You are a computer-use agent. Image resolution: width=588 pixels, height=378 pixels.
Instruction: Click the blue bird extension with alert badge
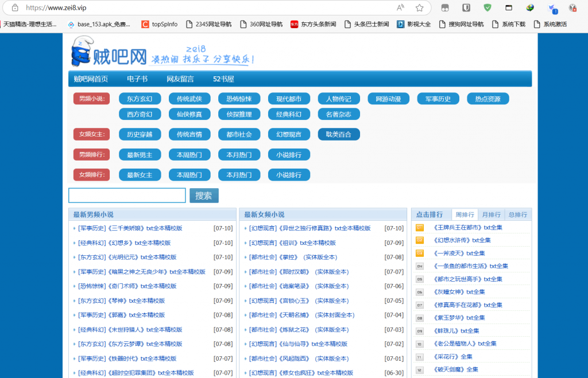[551, 7]
